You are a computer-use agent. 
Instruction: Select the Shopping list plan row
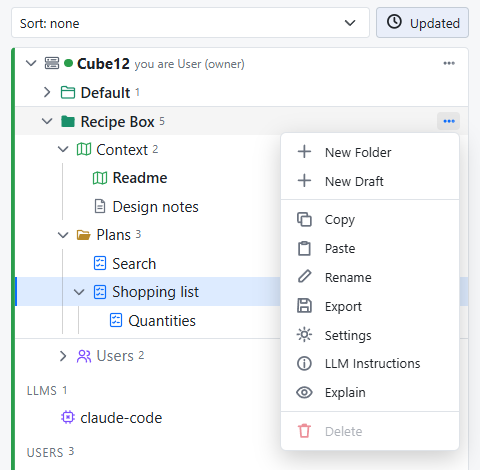(x=149, y=292)
